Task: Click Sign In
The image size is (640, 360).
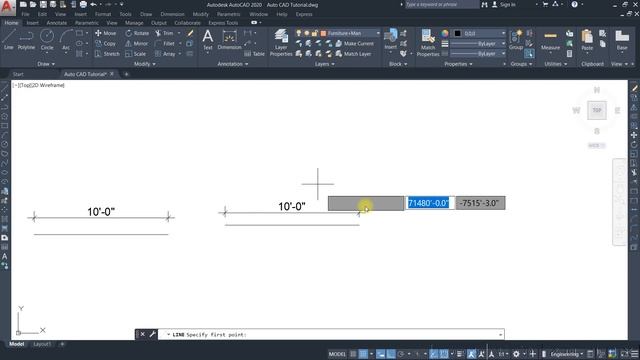Action: 504,4
